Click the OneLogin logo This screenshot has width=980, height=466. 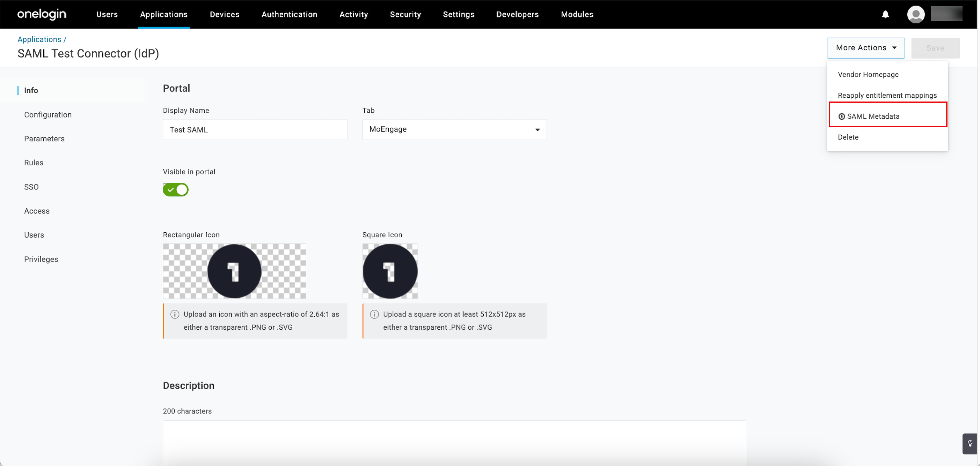[42, 14]
